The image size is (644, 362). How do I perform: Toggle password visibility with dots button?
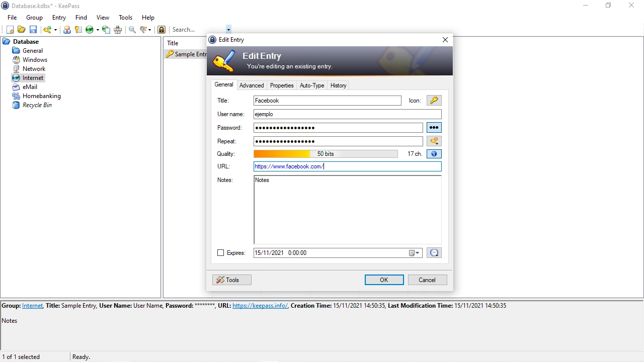[x=434, y=128]
